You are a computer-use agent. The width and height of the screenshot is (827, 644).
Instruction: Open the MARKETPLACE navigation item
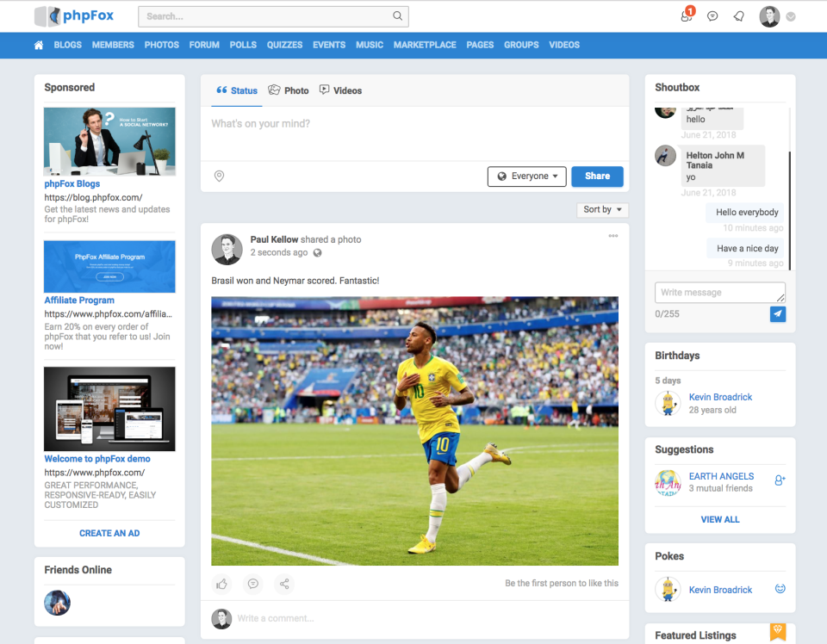coord(425,45)
